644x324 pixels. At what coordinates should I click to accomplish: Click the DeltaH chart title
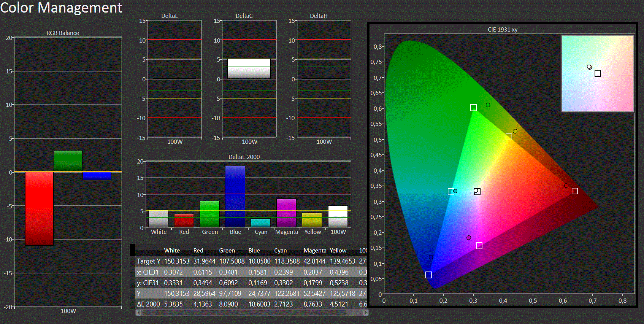[x=319, y=16]
